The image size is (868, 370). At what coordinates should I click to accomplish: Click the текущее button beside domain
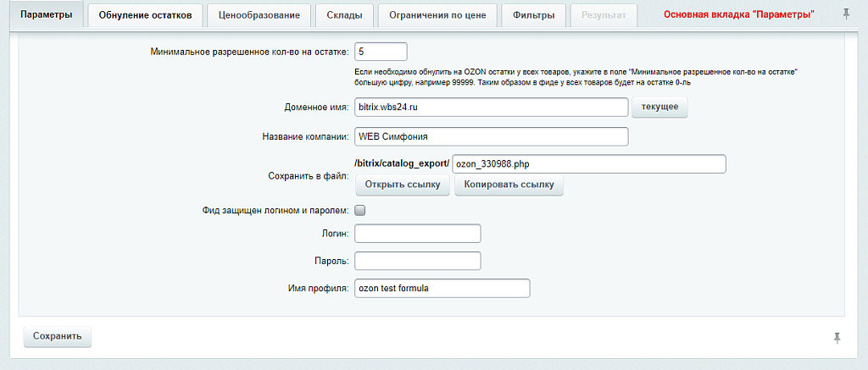click(659, 108)
